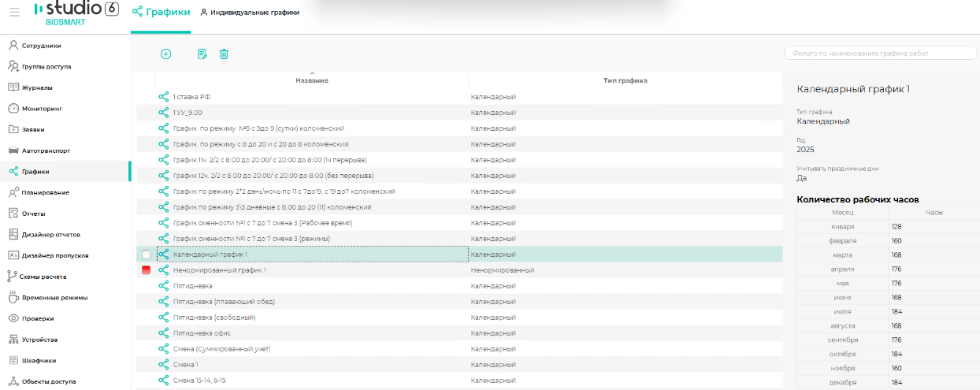The width and height of the screenshot is (980, 390).
Task: Go to Автотранспорт in the sidebar
Action: click(46, 150)
